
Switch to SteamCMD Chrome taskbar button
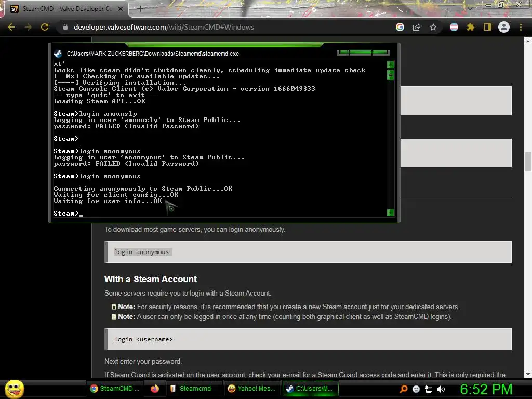coord(115,389)
